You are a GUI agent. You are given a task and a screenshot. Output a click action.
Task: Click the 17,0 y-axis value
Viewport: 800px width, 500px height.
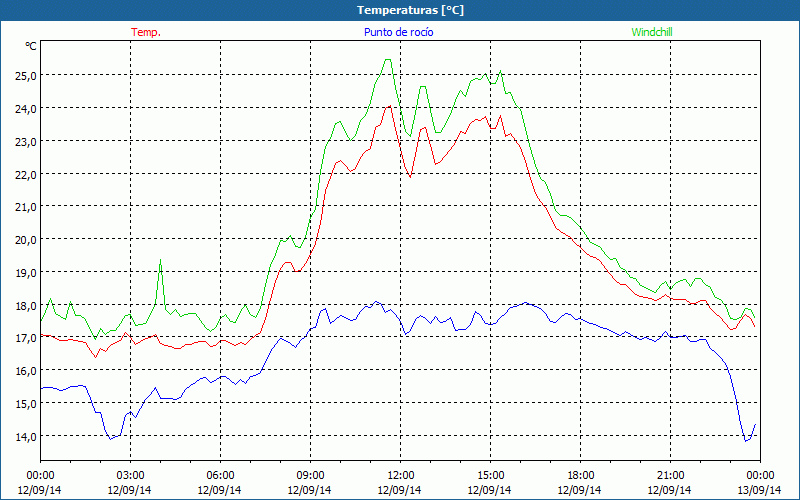click(26, 338)
